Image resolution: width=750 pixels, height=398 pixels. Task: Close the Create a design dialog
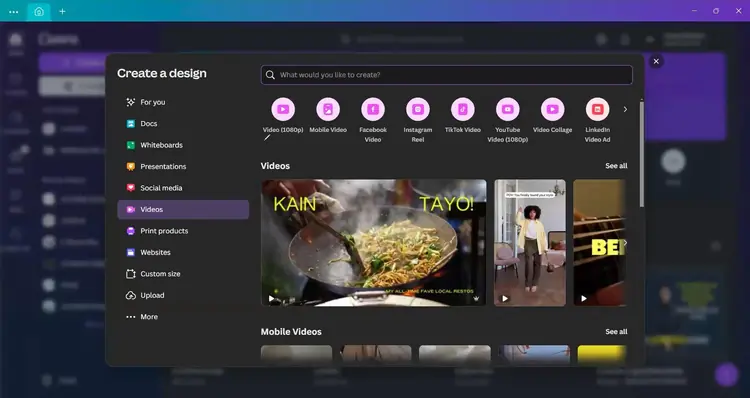(x=656, y=61)
